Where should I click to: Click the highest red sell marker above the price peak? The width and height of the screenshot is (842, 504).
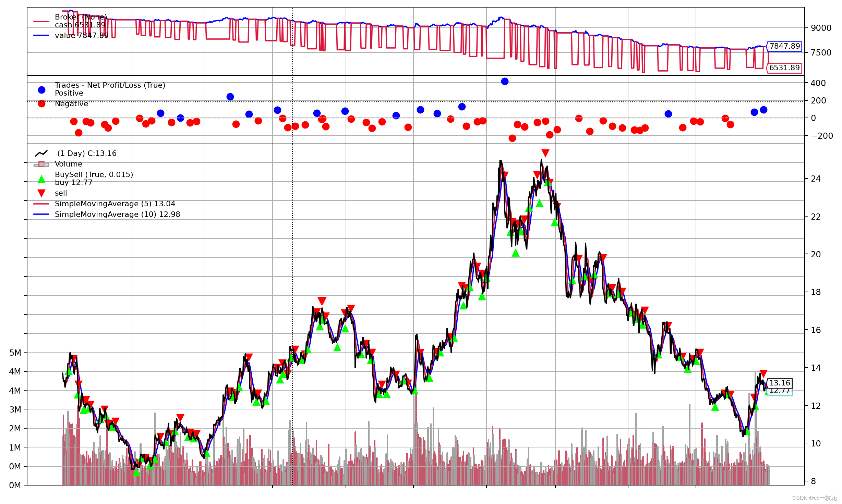tap(545, 153)
